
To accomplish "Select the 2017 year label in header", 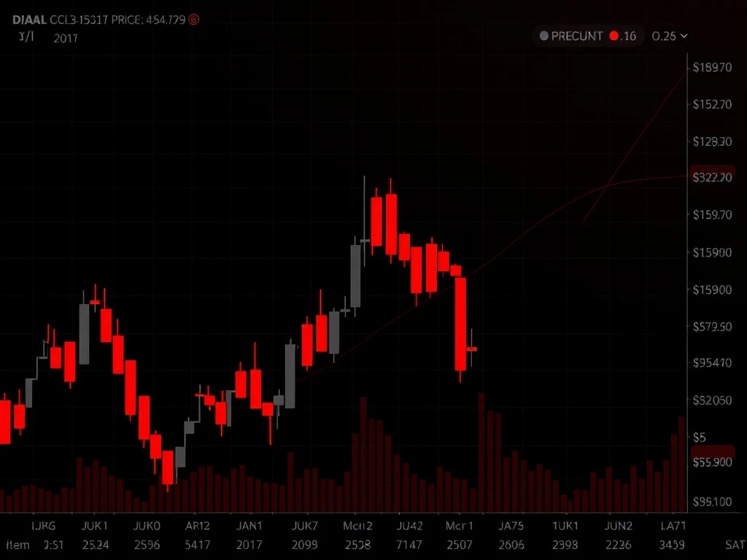I will [x=66, y=39].
